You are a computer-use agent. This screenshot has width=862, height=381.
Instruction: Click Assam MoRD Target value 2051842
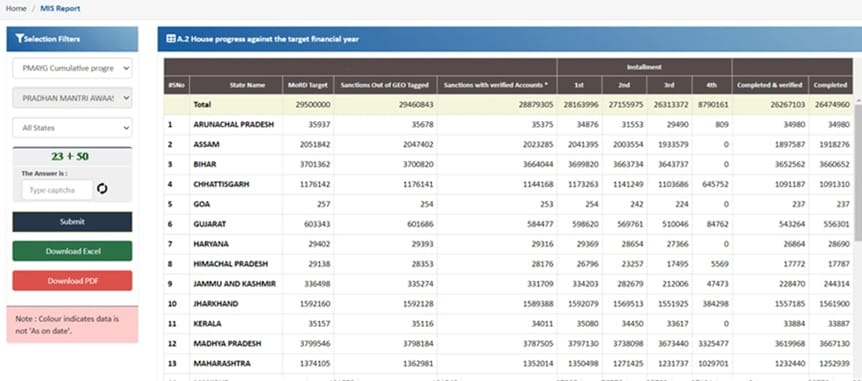click(x=315, y=145)
